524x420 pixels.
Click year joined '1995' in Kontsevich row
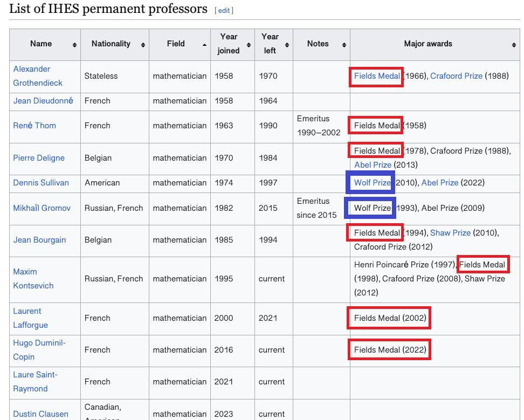(224, 279)
